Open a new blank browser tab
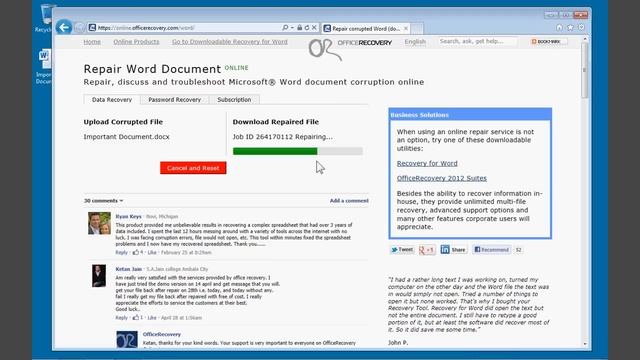Screen dimensions: 640x360 417,29
